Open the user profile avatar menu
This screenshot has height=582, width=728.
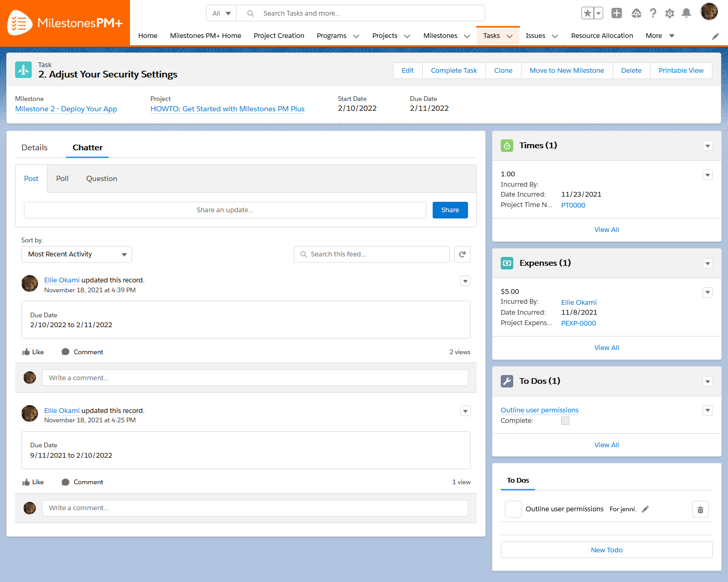pos(709,11)
